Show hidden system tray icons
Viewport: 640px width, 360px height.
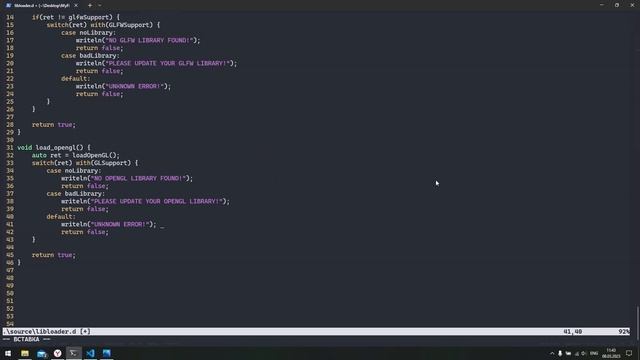pos(552,353)
